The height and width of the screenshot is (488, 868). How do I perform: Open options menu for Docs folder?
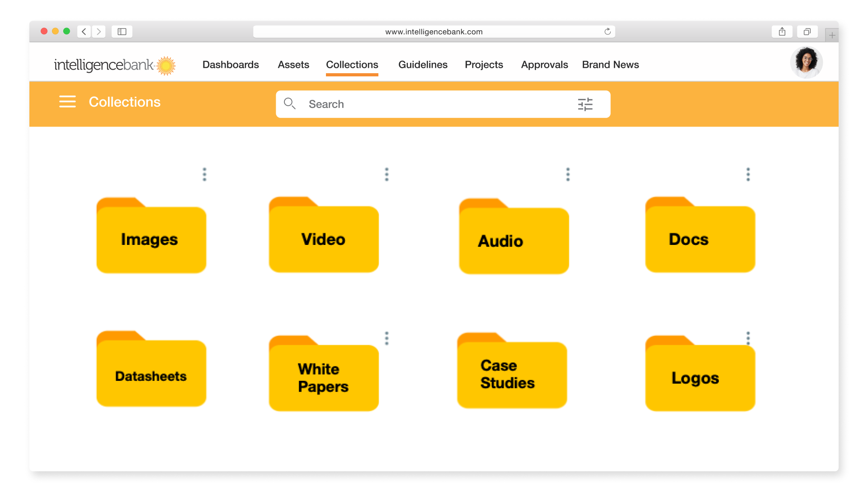(748, 174)
